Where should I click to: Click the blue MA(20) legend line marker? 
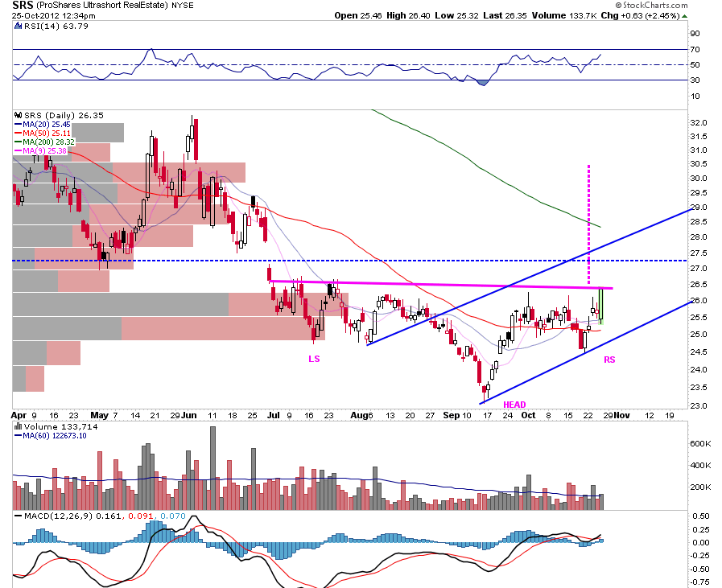(19, 124)
